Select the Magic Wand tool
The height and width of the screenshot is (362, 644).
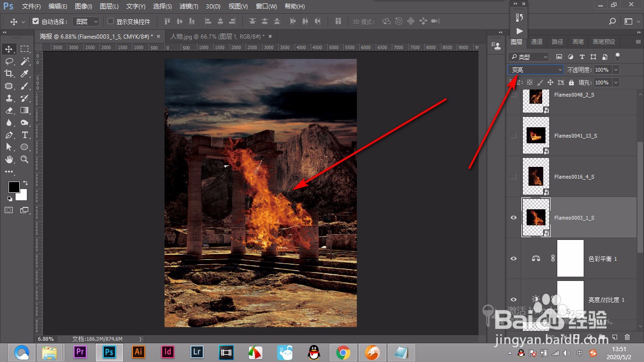pyautogui.click(x=25, y=61)
